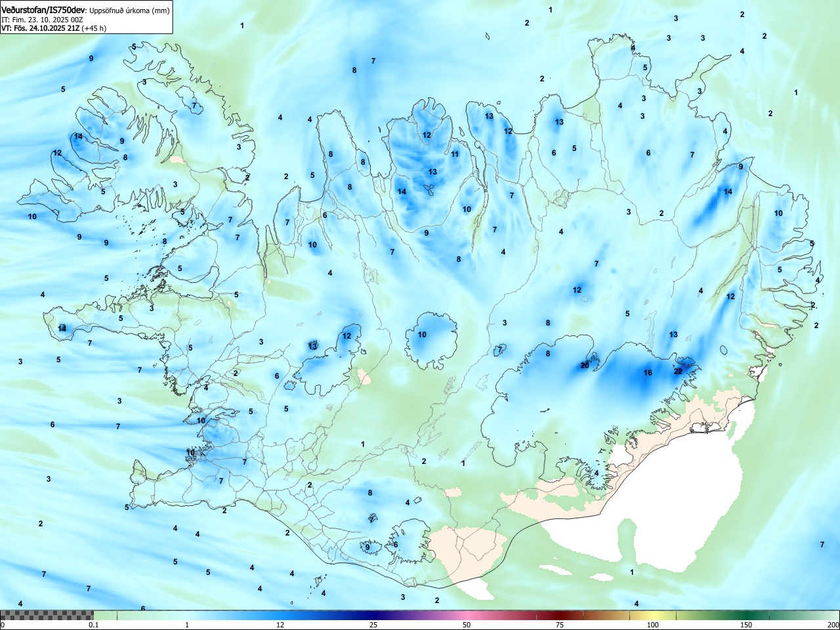Click the 'VT: Fös. 24.10.2025 21Z' line
The image size is (840, 630).
click(x=40, y=28)
